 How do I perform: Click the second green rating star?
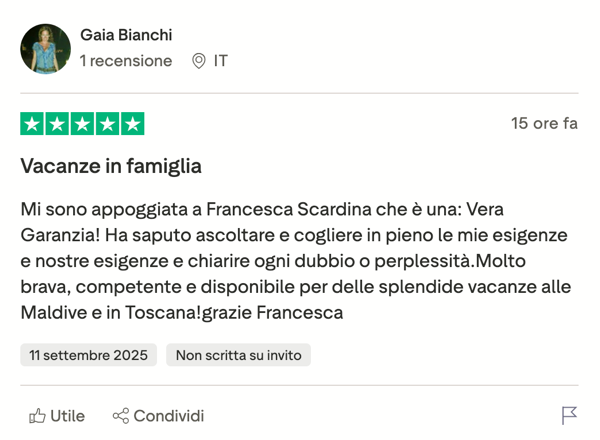click(57, 124)
